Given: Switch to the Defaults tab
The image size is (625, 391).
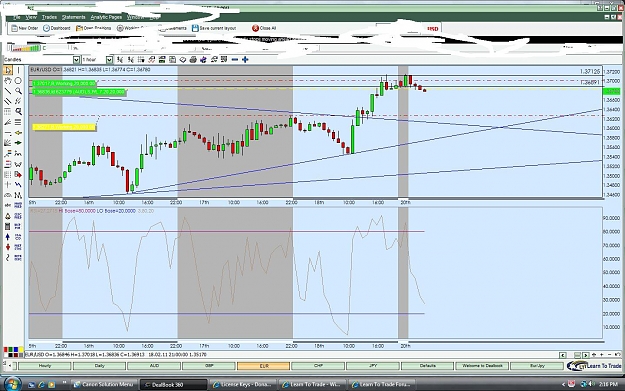Looking at the screenshot, I should pos(427,366).
